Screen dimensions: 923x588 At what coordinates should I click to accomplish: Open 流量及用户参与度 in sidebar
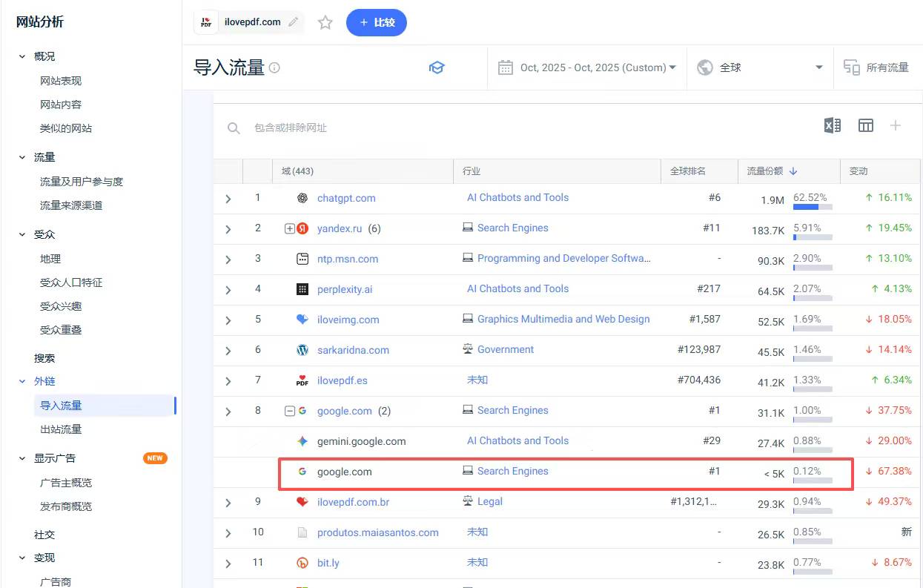pyautogui.click(x=82, y=182)
